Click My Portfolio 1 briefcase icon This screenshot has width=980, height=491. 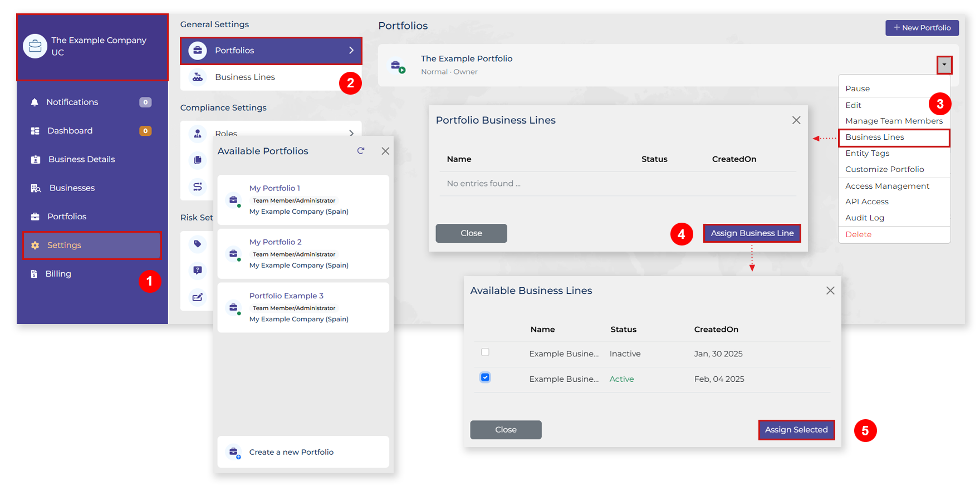234,200
